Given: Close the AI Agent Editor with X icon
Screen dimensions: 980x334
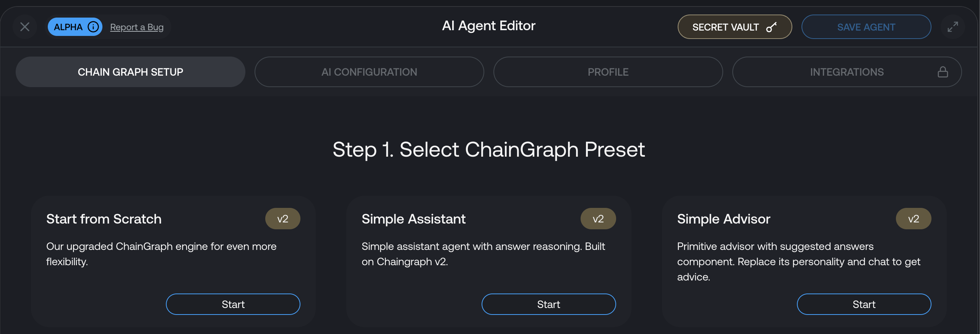Looking at the screenshot, I should pyautogui.click(x=25, y=27).
